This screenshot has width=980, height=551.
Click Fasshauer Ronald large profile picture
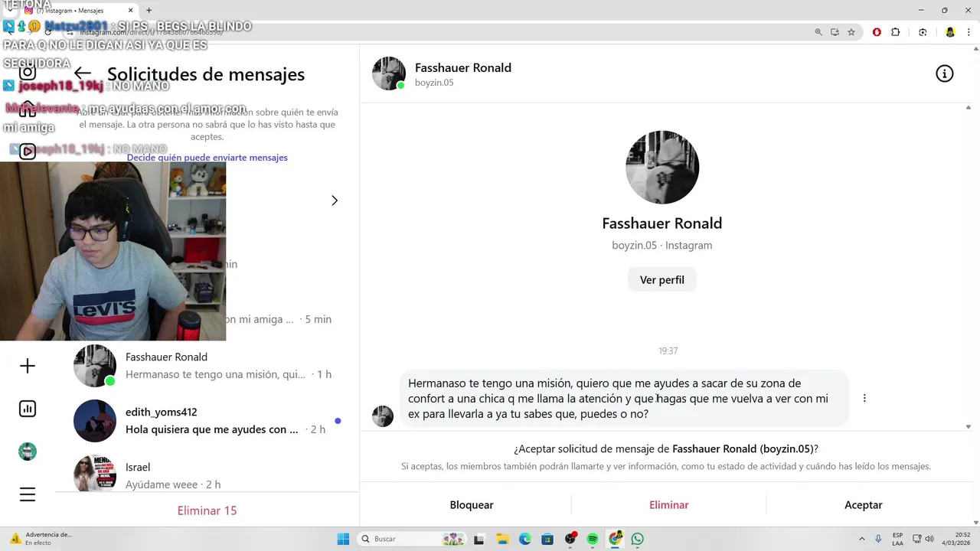click(x=662, y=168)
